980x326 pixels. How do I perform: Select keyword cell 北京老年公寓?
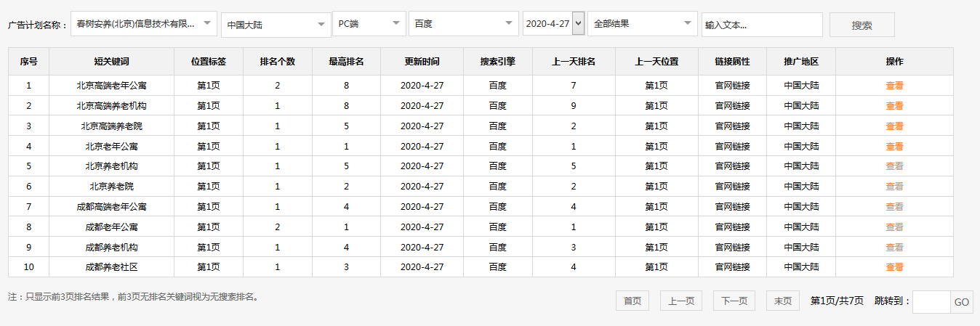(112, 146)
